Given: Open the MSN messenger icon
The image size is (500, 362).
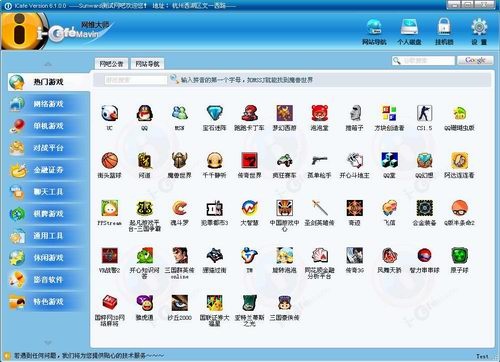Looking at the screenshot, I should [x=179, y=113].
